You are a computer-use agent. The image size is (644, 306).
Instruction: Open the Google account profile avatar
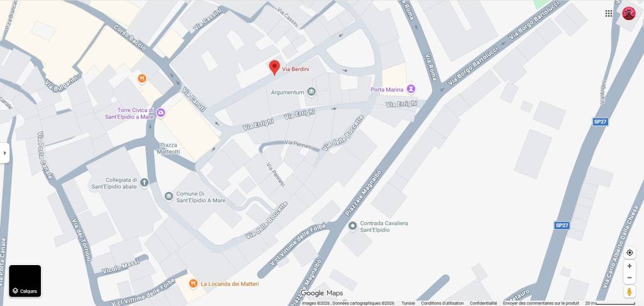tap(628, 13)
